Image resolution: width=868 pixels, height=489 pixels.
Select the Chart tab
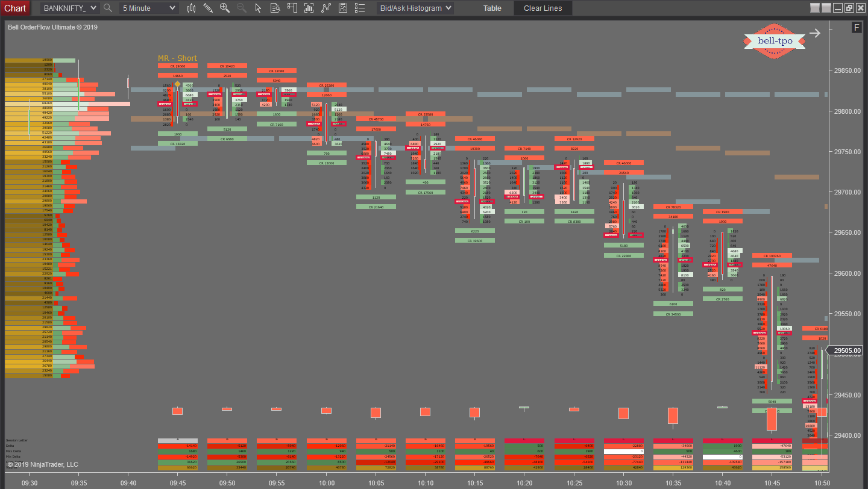[x=15, y=8]
